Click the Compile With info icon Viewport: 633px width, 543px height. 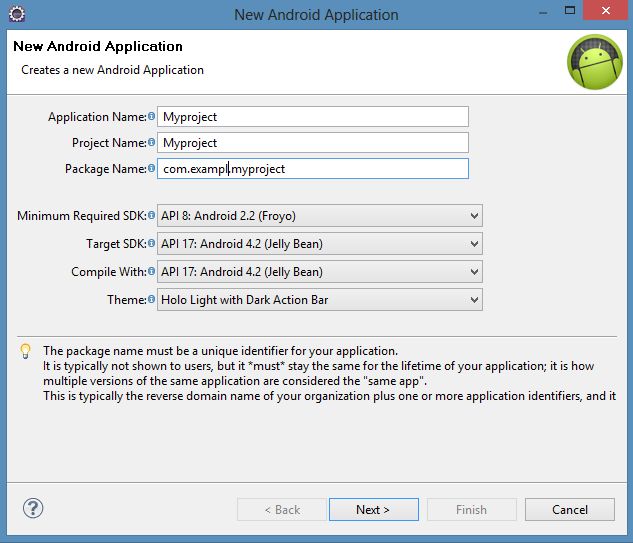152,272
